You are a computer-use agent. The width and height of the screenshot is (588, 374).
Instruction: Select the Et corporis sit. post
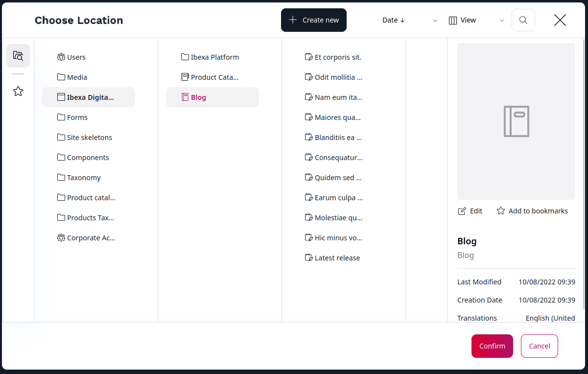pyautogui.click(x=337, y=57)
